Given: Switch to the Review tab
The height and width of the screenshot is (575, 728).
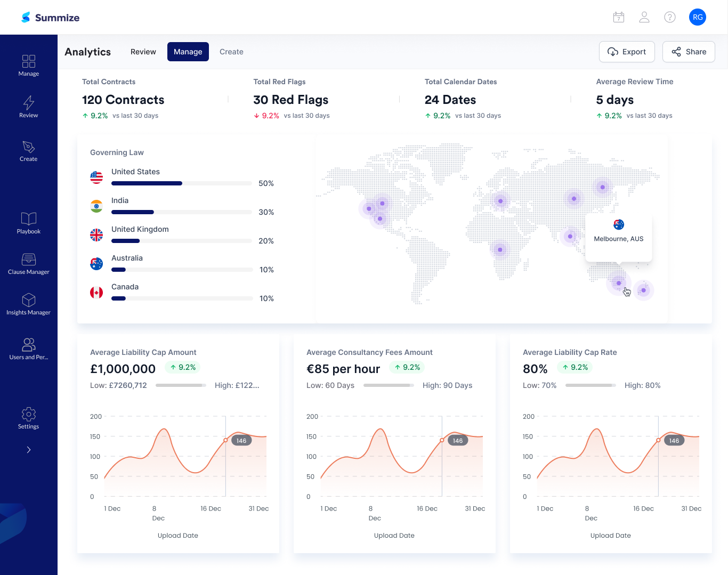Looking at the screenshot, I should 143,52.
